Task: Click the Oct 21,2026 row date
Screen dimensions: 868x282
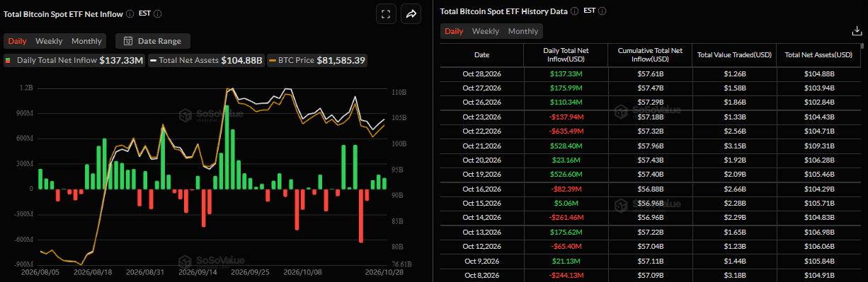Action: [x=481, y=145]
